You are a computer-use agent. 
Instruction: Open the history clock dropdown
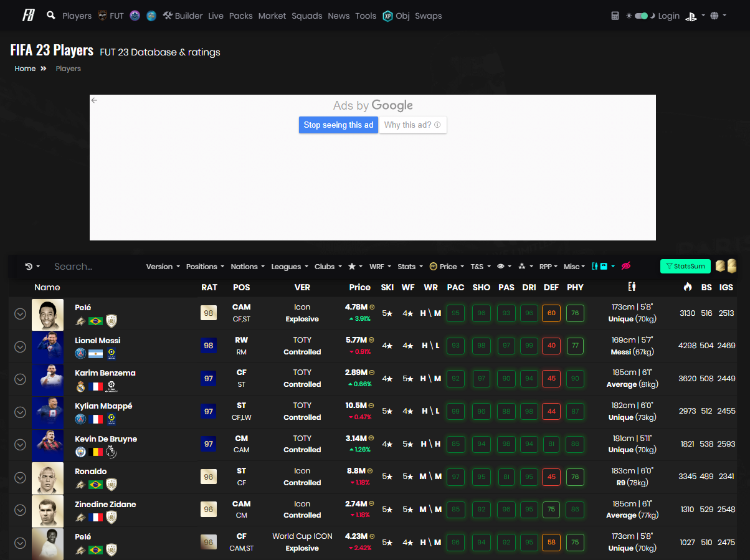pos(32,267)
